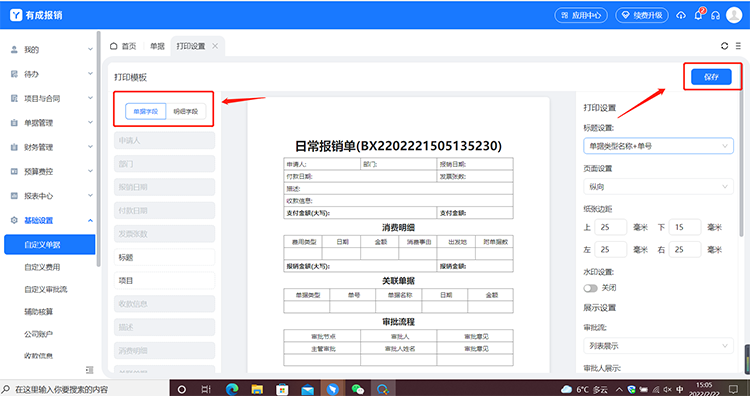Open 标题设置 dropdown 单据类型名称+单号

point(658,146)
